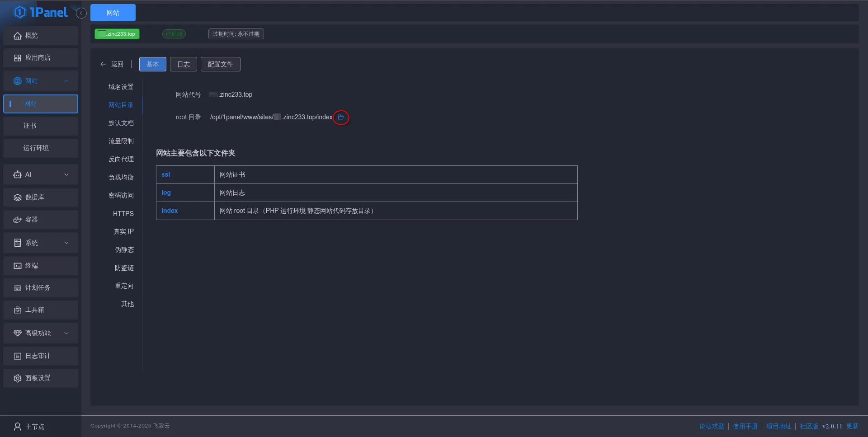
Task: Collapse the 网站 sidebar group
Action: click(66, 81)
